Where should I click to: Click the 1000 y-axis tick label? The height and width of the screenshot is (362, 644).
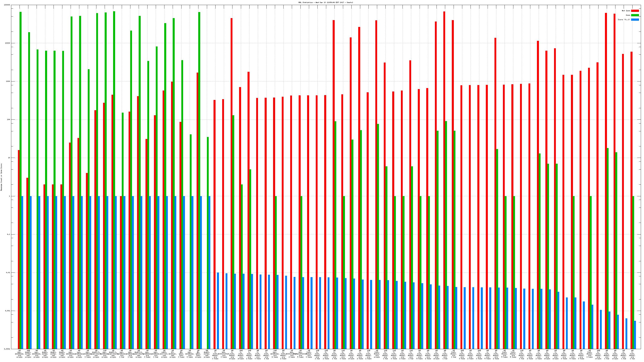pyautogui.click(x=8, y=81)
